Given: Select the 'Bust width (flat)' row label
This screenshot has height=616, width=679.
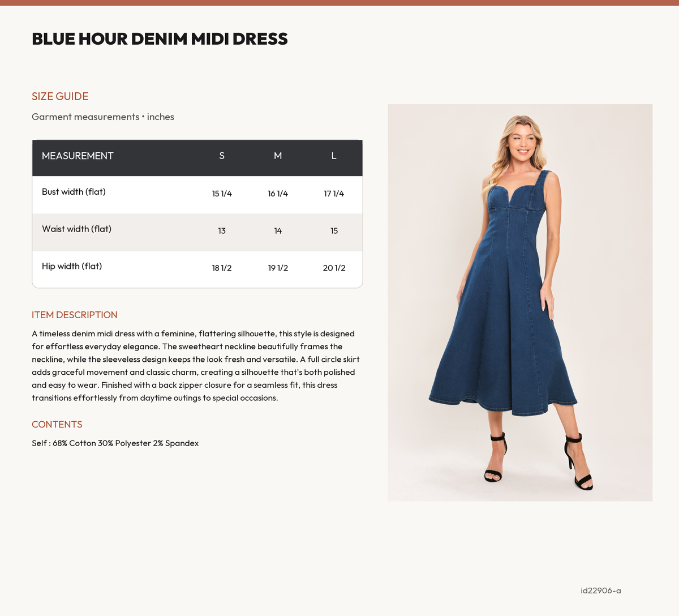Looking at the screenshot, I should point(74,192).
